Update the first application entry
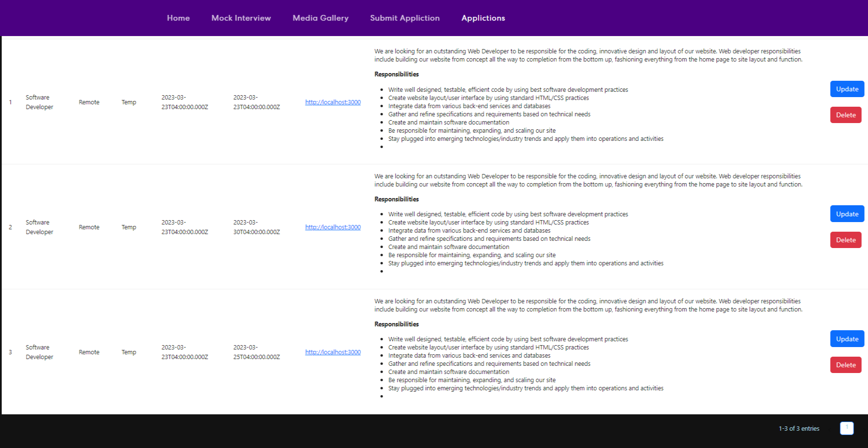868x448 pixels. pos(847,89)
